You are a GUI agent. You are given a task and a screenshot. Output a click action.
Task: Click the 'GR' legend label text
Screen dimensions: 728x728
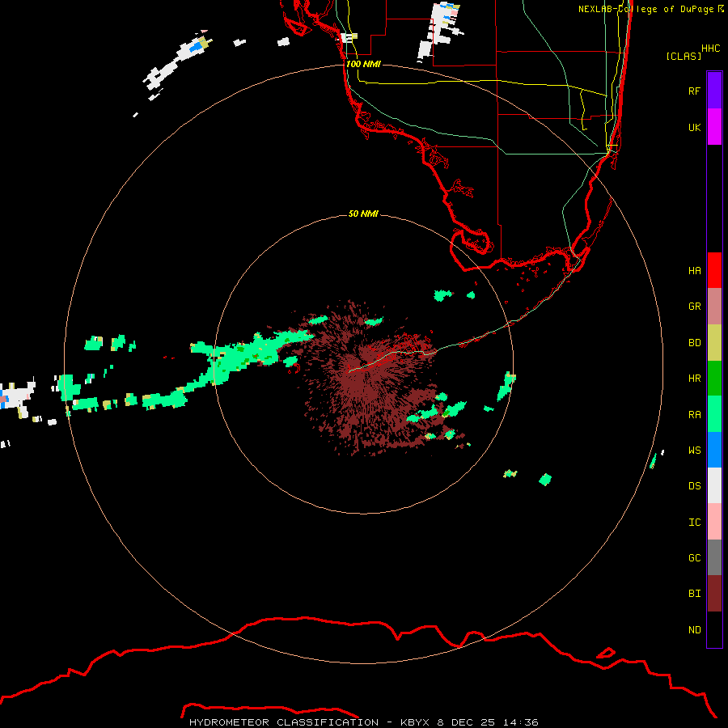(x=694, y=307)
